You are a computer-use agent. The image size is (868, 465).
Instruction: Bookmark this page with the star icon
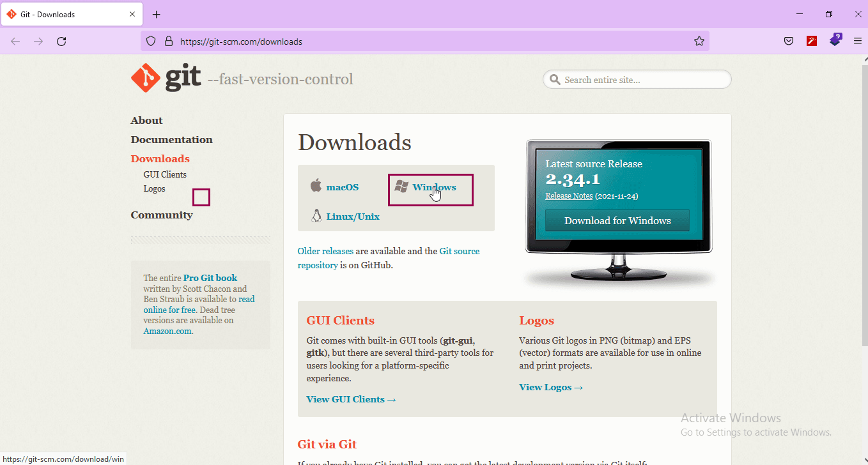coord(699,42)
